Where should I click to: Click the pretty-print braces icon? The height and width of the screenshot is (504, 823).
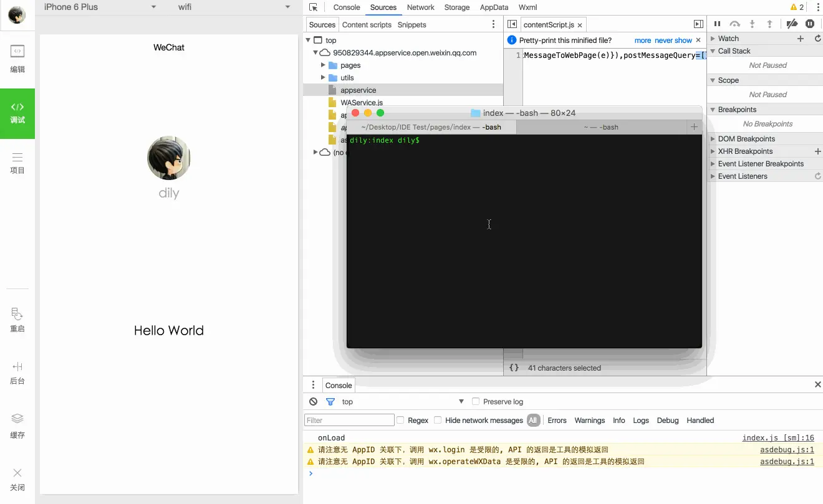(514, 368)
